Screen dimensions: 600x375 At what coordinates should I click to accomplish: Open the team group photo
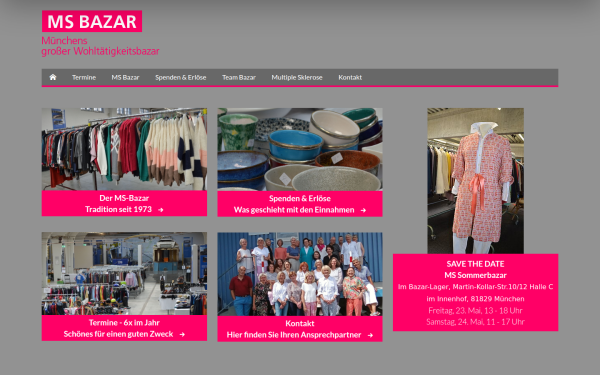tap(300, 274)
